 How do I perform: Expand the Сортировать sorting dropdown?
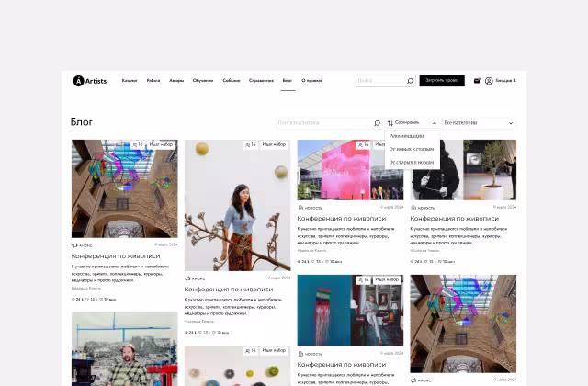click(413, 123)
